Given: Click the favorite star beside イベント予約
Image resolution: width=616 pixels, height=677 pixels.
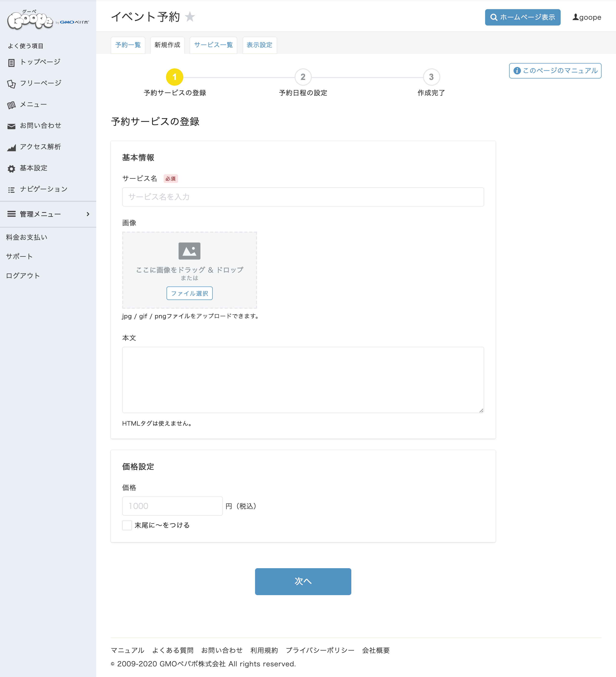Looking at the screenshot, I should pos(190,17).
